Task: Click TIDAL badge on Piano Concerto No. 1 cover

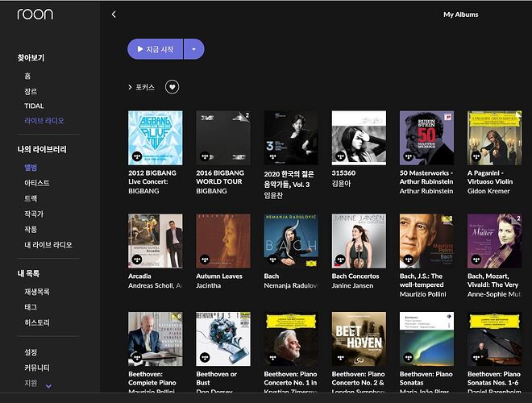Action: [272, 358]
